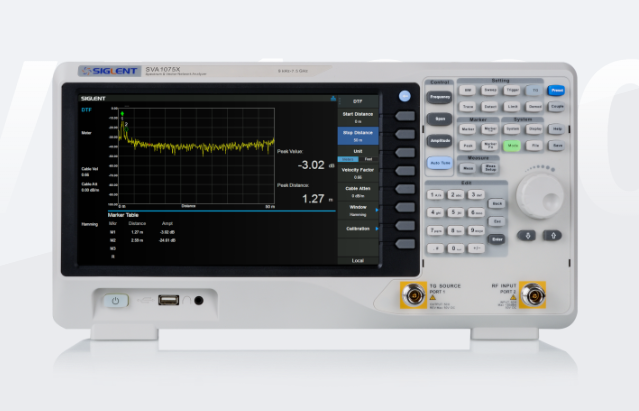This screenshot has width=639, height=411.
Task: Select the M2 row in Marker Table
Action: [142, 240]
